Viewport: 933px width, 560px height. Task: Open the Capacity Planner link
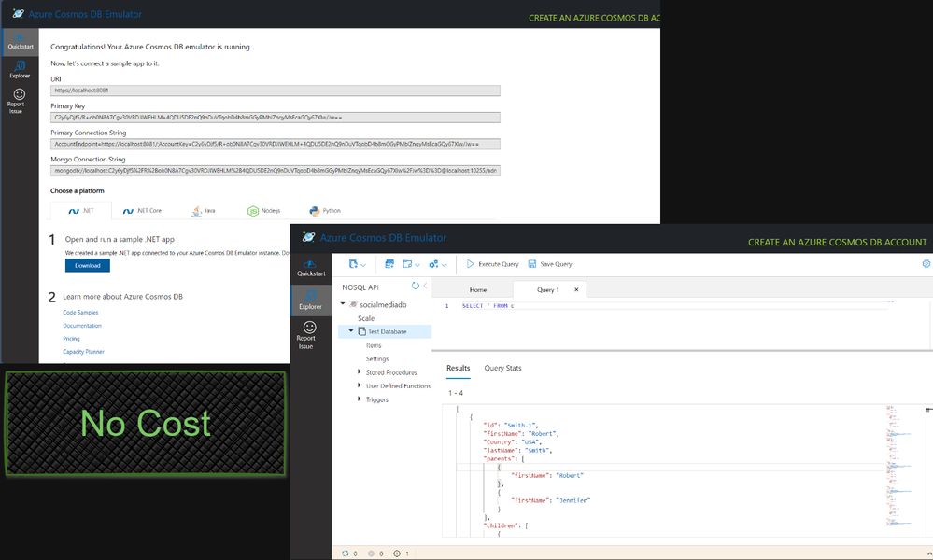coord(83,352)
